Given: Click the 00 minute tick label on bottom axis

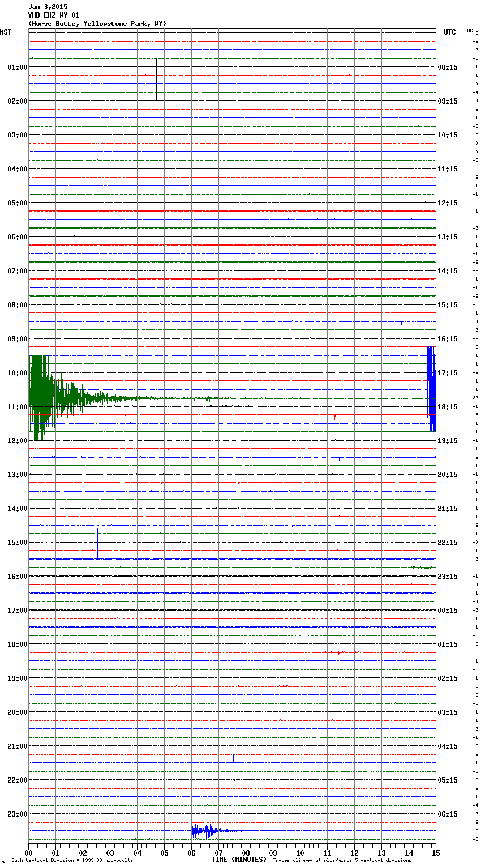Looking at the screenshot, I should [x=29, y=853].
